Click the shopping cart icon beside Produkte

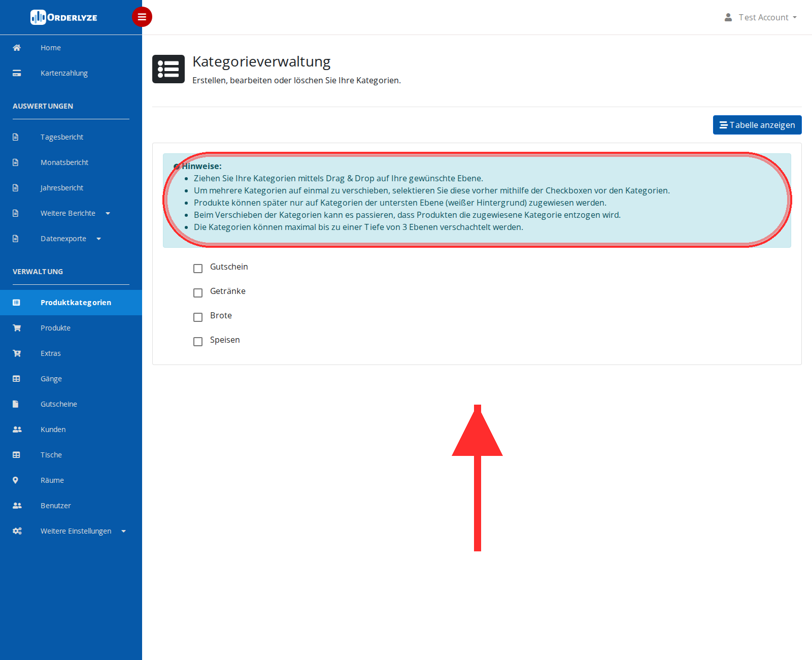click(17, 328)
